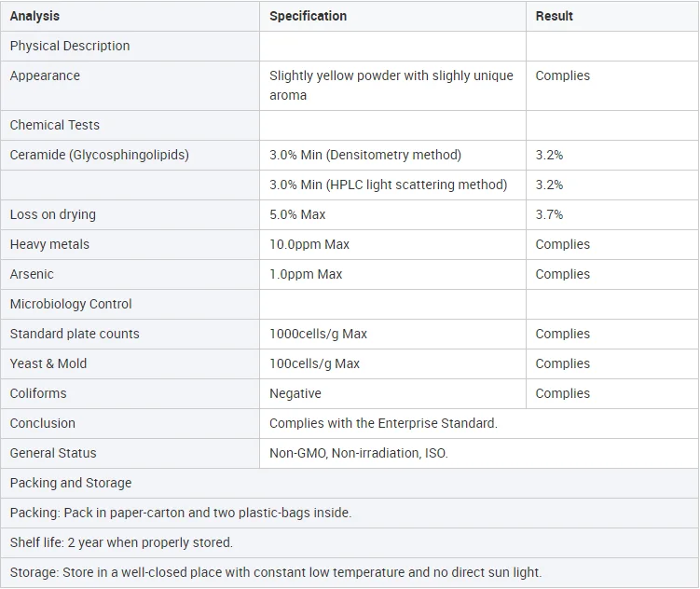700x589 pixels.
Task: Select the Ceramide (Glycosphingolipids) cell
Action: point(99,155)
